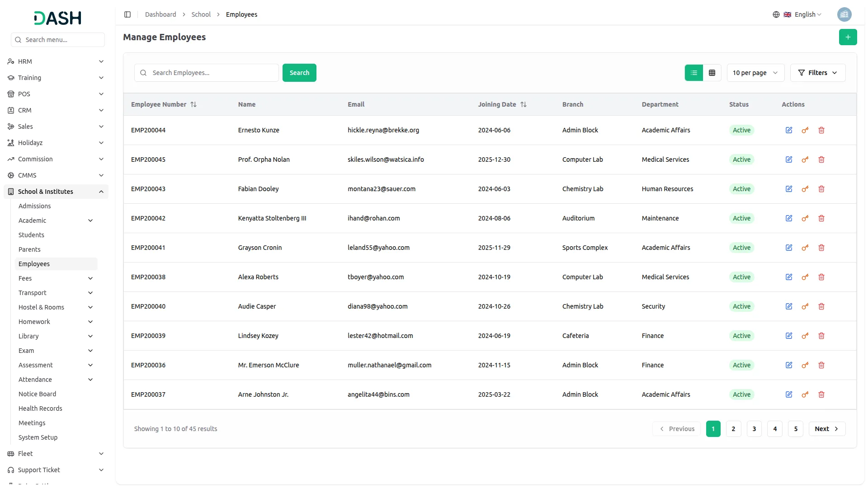Switch to grid view
868x488 pixels.
coord(712,73)
